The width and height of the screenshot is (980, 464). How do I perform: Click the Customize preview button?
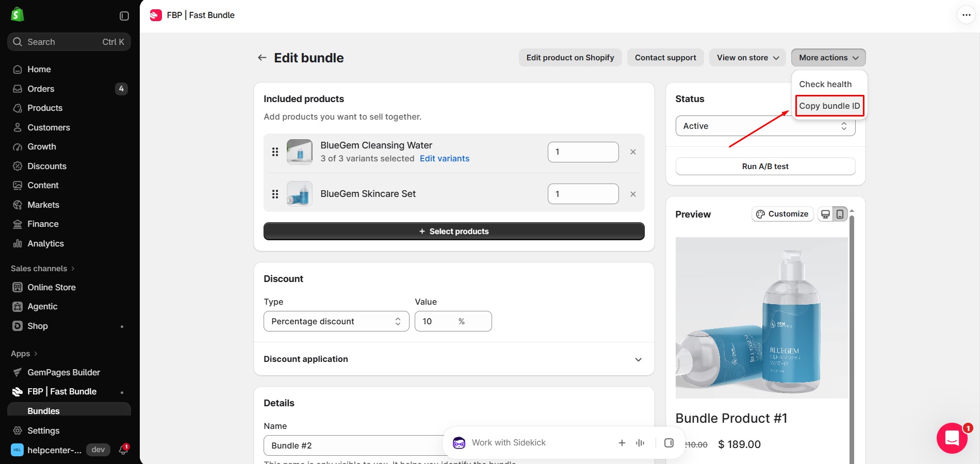click(x=782, y=214)
